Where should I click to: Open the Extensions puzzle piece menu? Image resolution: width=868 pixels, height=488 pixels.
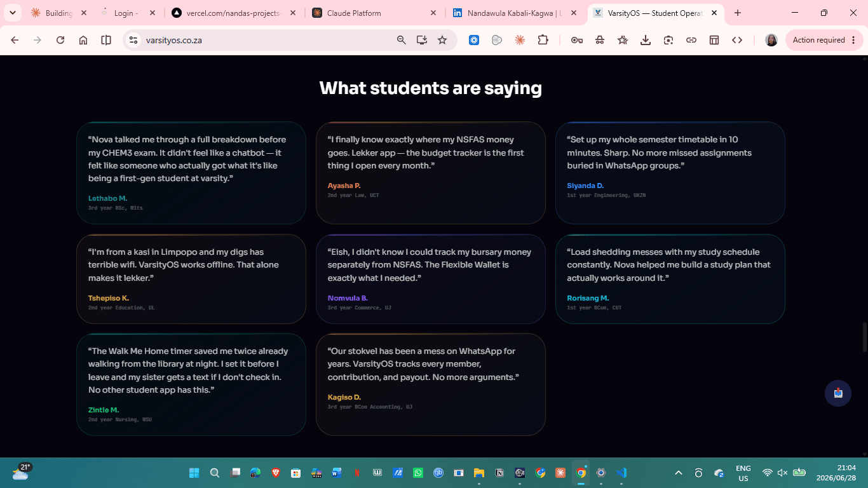(543, 40)
